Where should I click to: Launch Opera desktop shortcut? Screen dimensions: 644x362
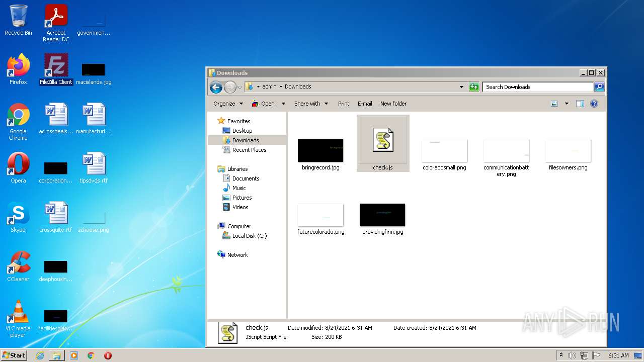tap(18, 167)
